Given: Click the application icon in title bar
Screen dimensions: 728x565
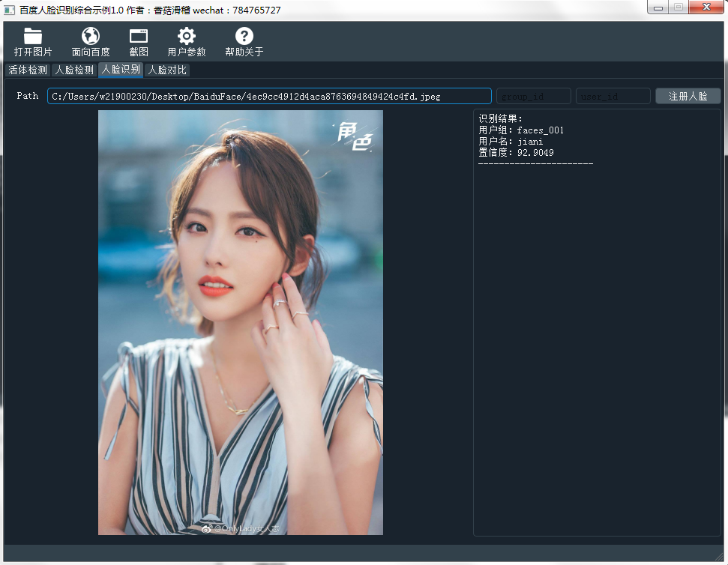Looking at the screenshot, I should tap(9, 10).
